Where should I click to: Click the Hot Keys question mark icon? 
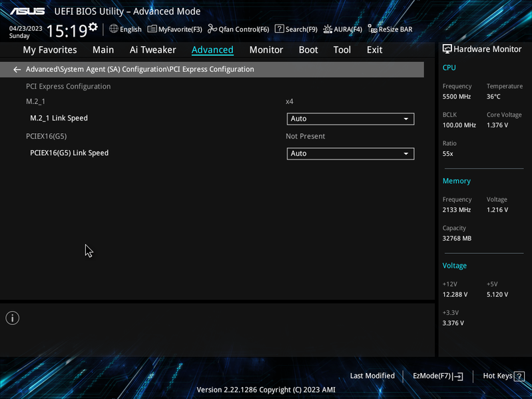click(519, 376)
